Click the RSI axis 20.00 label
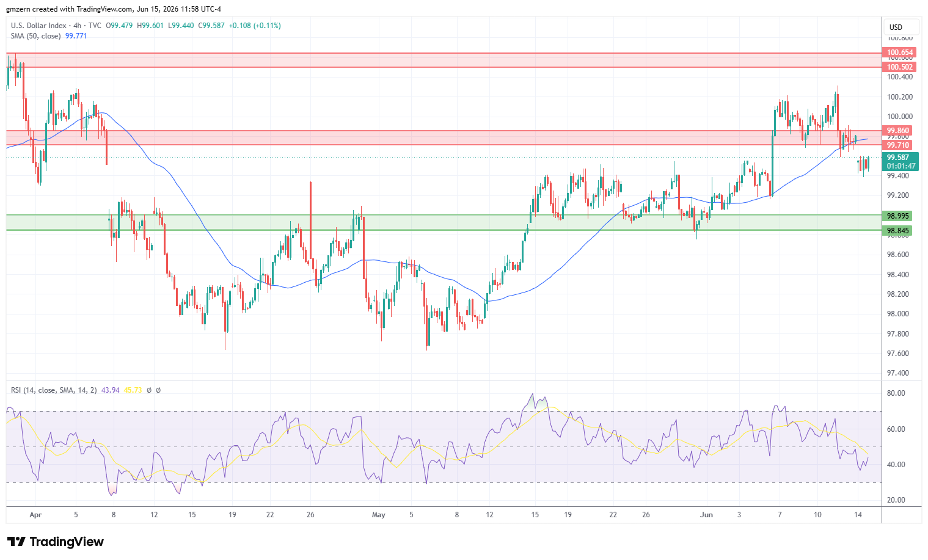This screenshot has height=560, width=928. click(896, 500)
